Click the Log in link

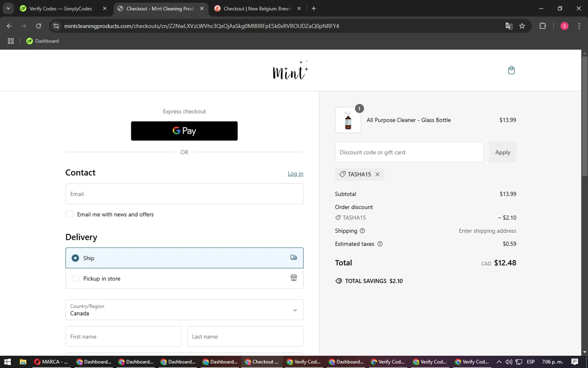pyautogui.click(x=296, y=173)
